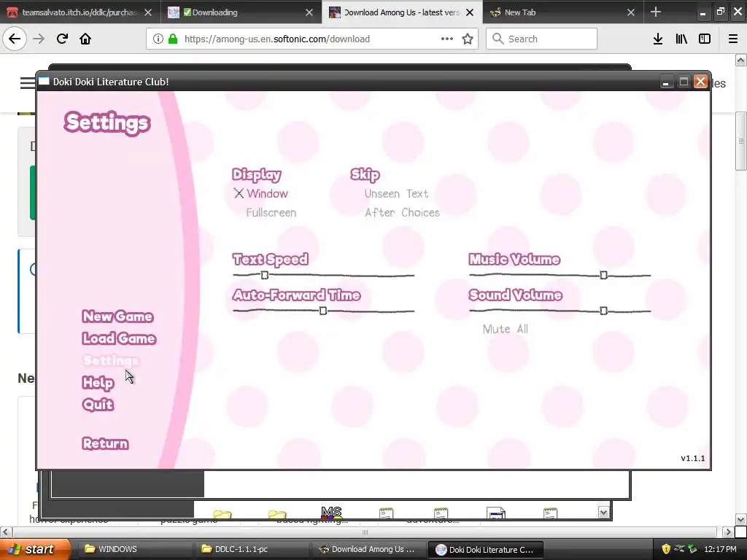Close the teamsalvato.itch.io tab
Viewport: 747px width, 560px height.
[x=148, y=12]
